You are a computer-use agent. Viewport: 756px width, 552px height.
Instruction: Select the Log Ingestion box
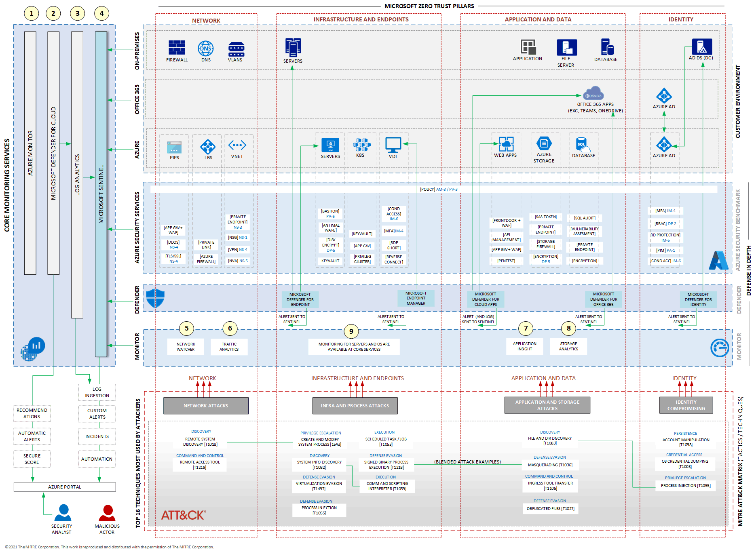click(97, 392)
